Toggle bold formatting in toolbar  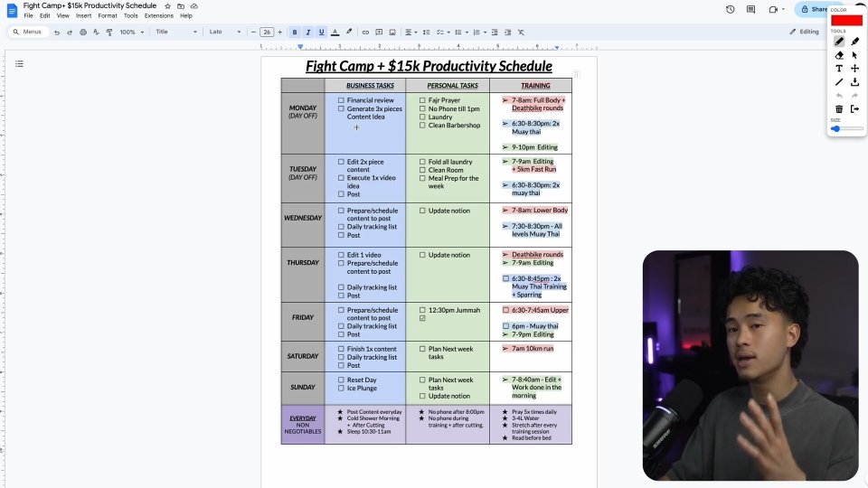[294, 32]
